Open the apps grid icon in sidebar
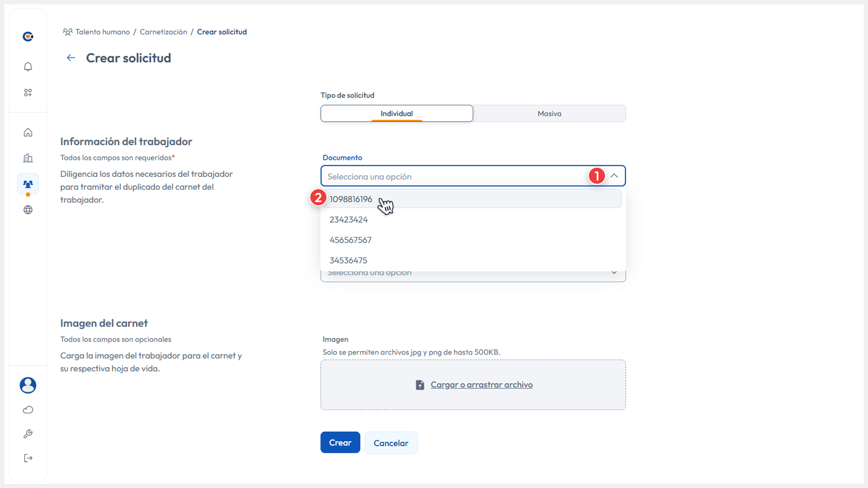The image size is (868, 488). (27, 92)
